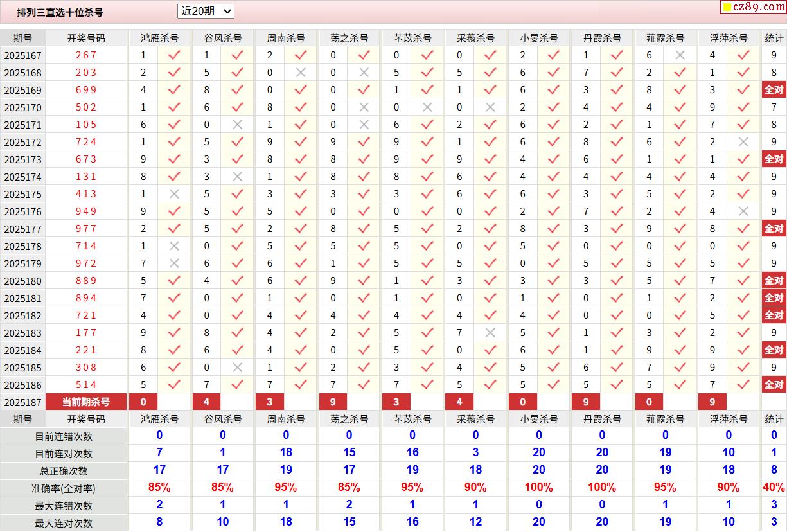The height and width of the screenshot is (532, 787).
Task: Click the 最大连对次数 row label
Action: (64, 523)
